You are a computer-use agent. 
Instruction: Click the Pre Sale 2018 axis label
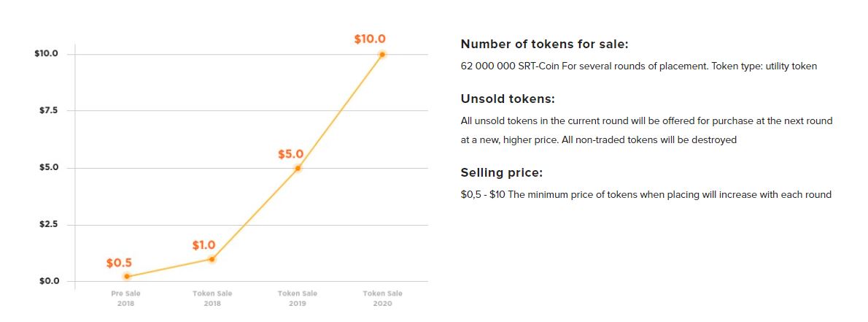click(x=125, y=298)
